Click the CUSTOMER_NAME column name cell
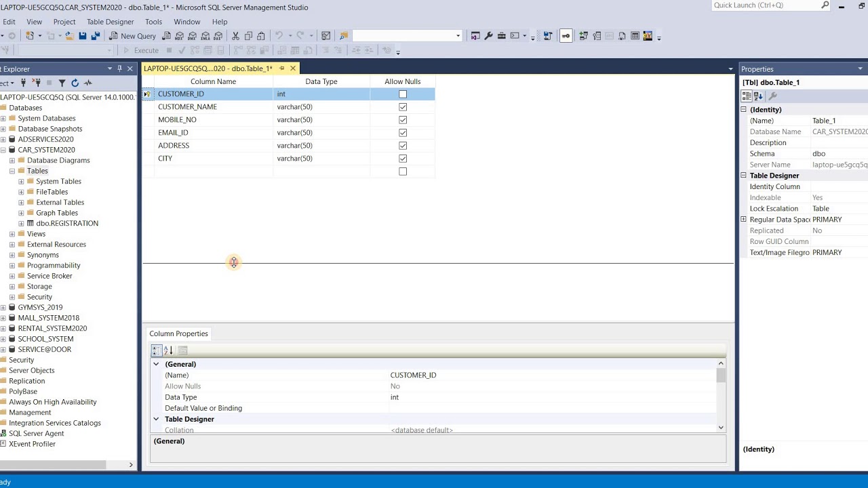The width and height of the screenshot is (868, 488). pos(213,107)
